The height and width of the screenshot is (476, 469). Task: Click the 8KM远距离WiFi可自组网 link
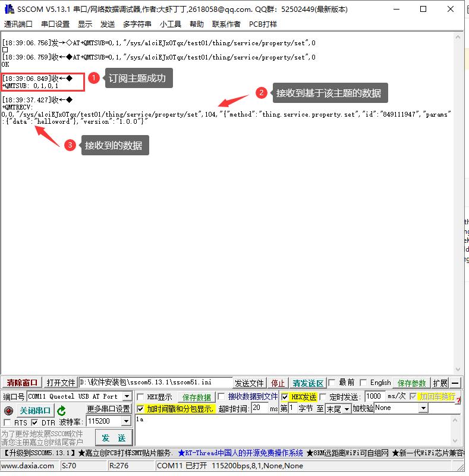point(348,453)
